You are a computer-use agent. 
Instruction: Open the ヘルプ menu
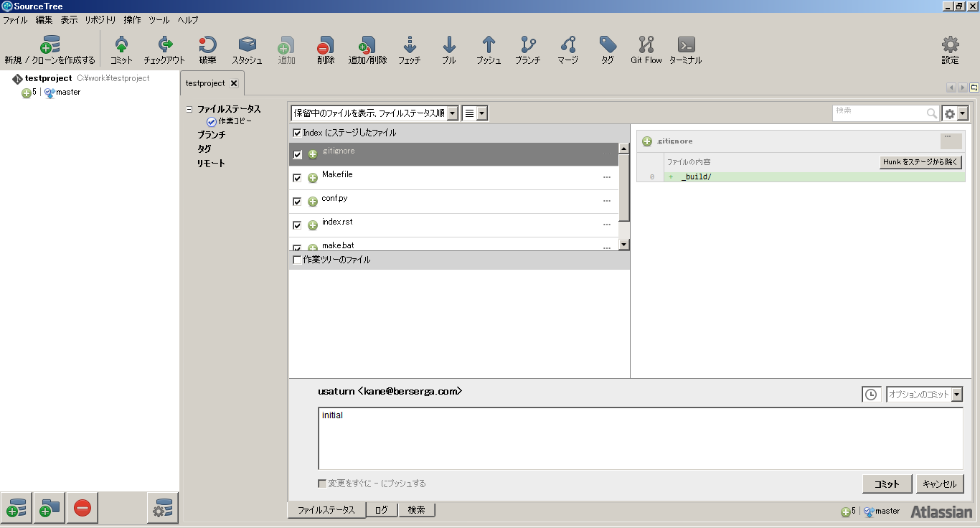[x=188, y=20]
